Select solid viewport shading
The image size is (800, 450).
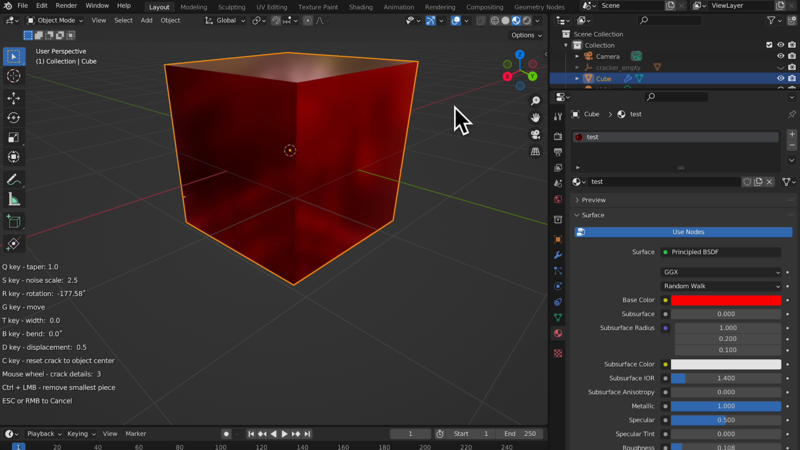505,20
